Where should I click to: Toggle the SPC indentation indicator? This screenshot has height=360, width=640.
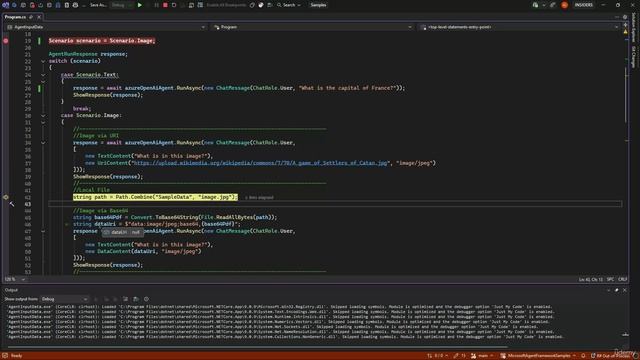pos(610,279)
